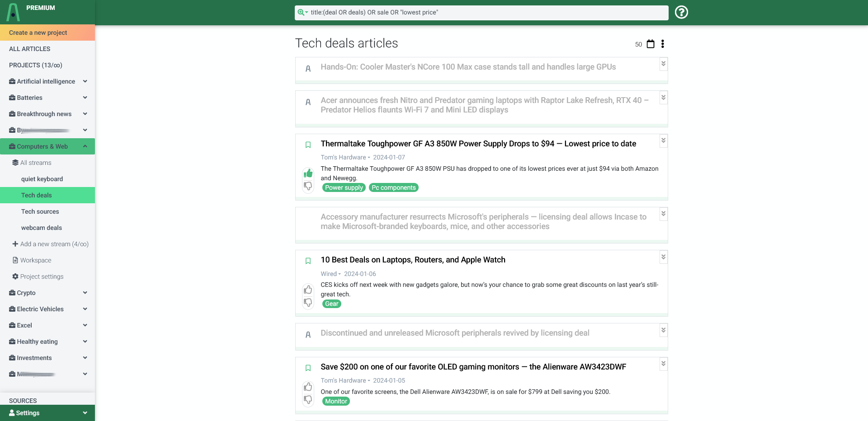This screenshot has width=868, height=421.
Task: Filter by Power supply tag
Action: [x=344, y=187]
